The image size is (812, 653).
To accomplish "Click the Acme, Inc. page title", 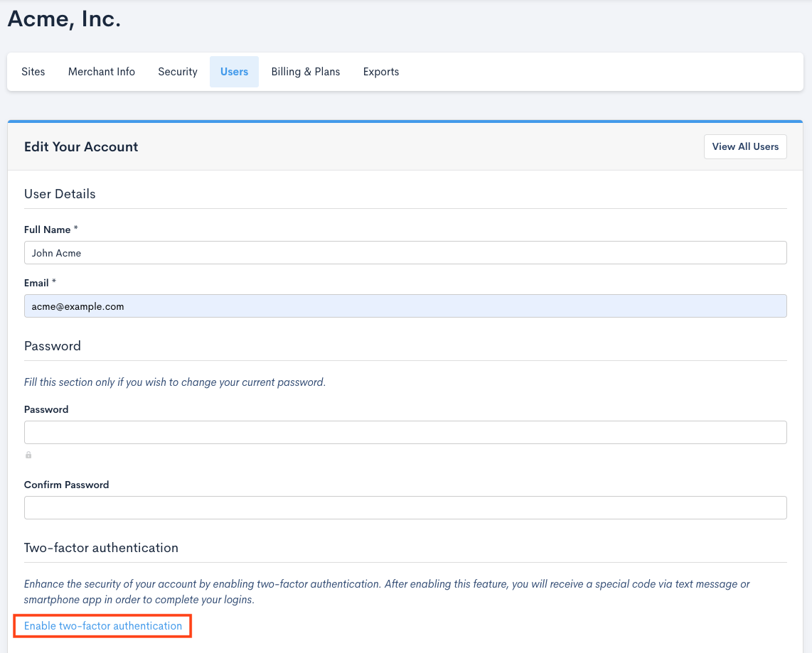I will 64,19.
